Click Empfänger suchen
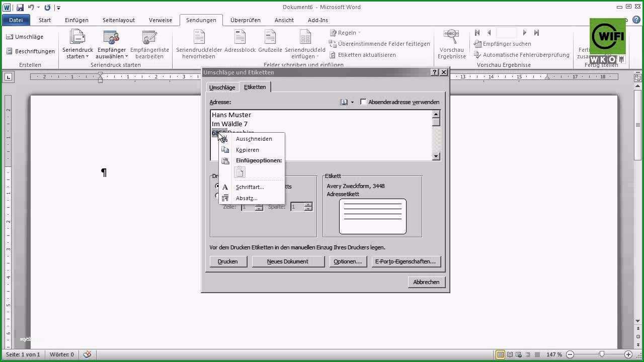The height and width of the screenshot is (362, 644). tap(503, 44)
